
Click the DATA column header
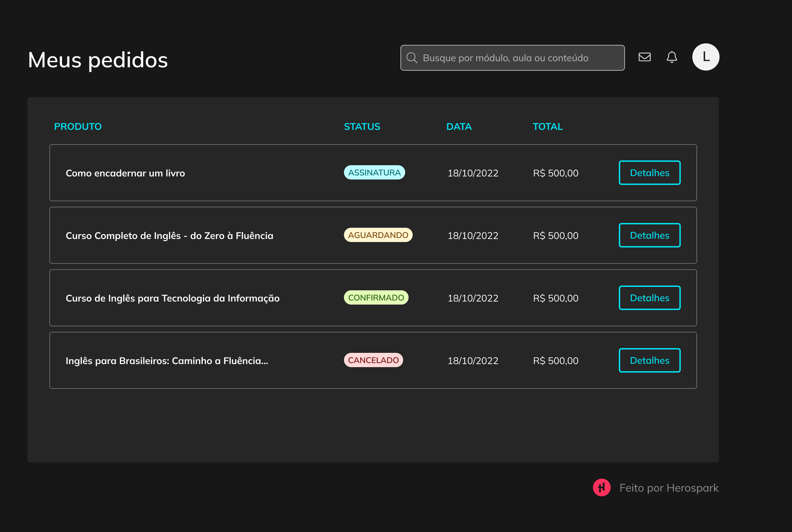(459, 126)
